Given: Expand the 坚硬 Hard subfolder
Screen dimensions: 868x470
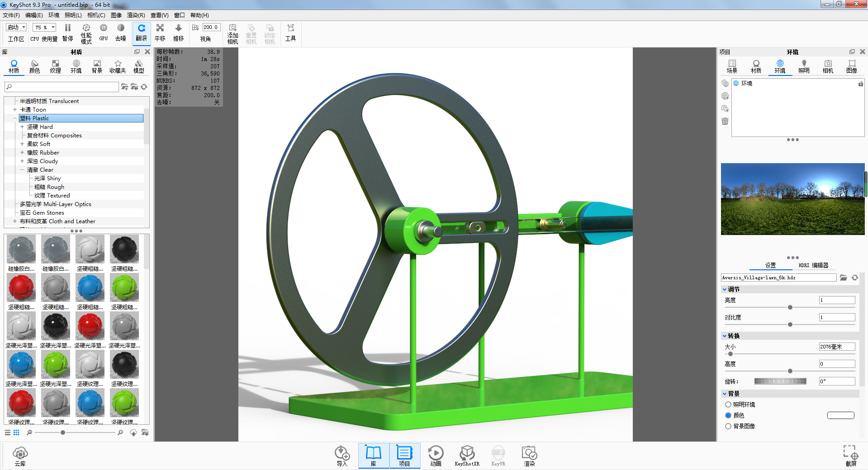Looking at the screenshot, I should (22, 127).
